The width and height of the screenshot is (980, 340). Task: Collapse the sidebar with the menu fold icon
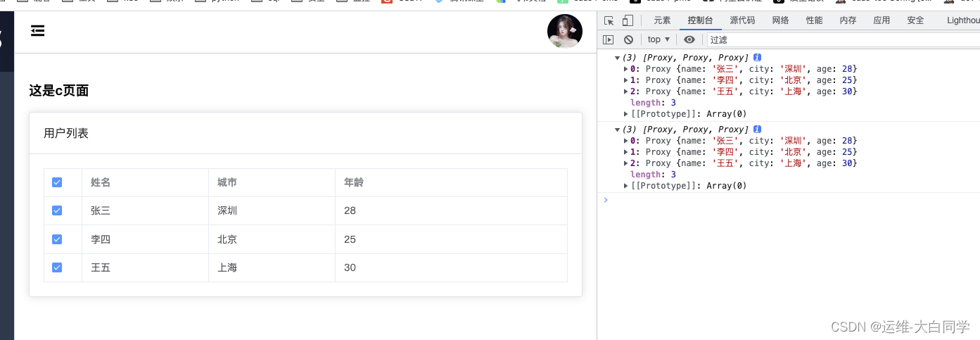coord(38,30)
